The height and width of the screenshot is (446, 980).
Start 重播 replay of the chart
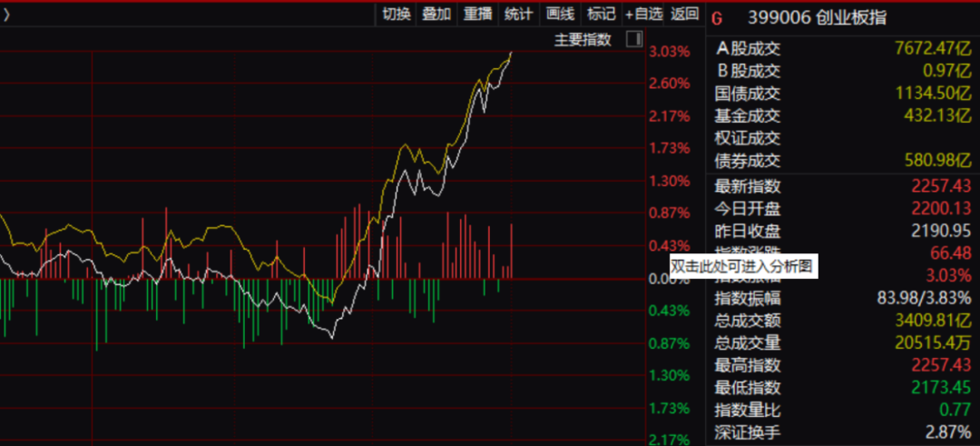pyautogui.click(x=478, y=14)
